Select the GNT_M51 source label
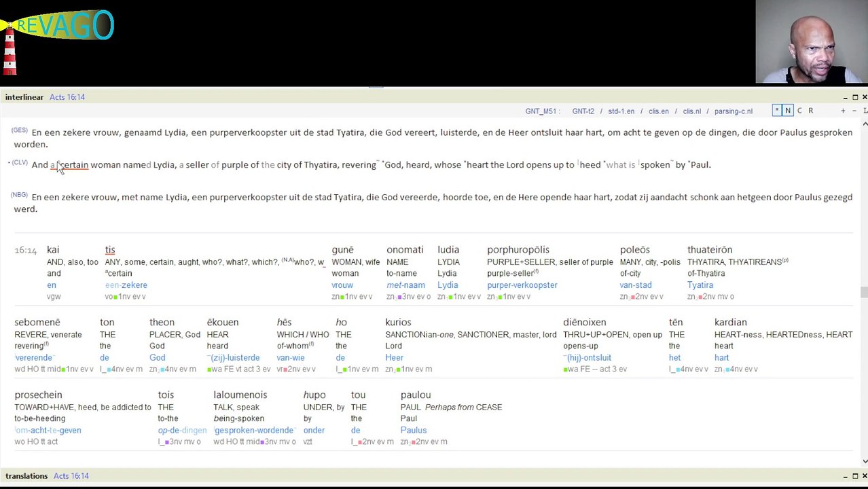 pos(542,111)
